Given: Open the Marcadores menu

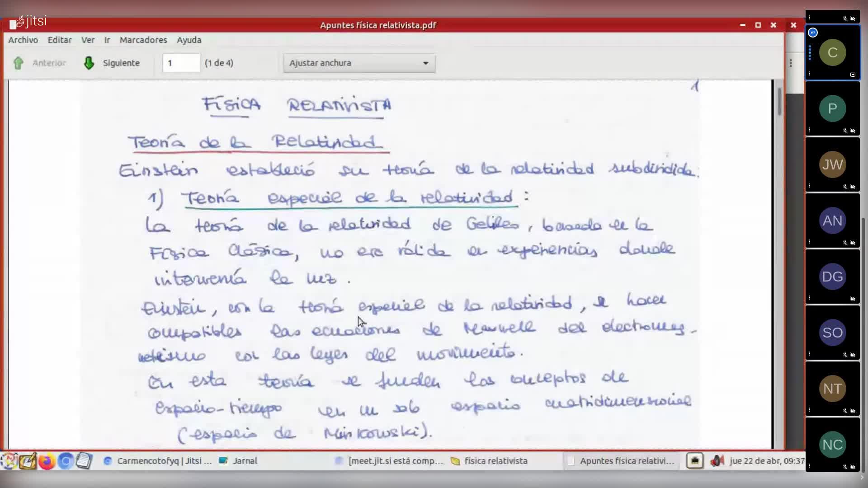Looking at the screenshot, I should tap(143, 40).
